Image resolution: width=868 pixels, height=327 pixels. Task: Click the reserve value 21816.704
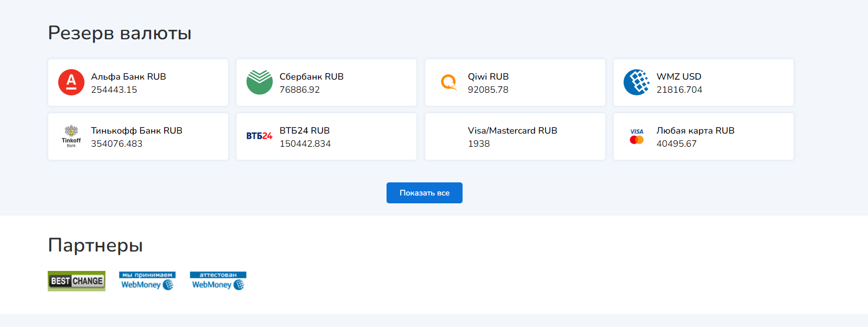coord(679,90)
